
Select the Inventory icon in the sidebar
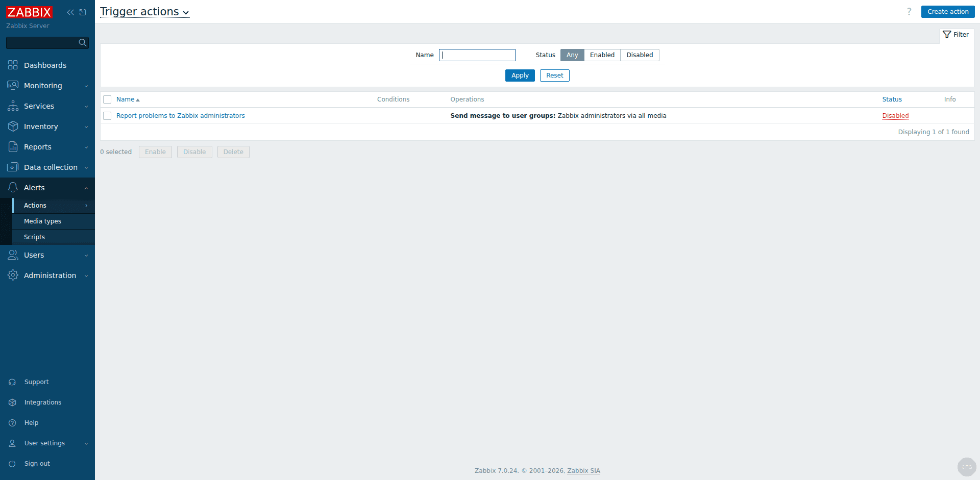[13, 127]
